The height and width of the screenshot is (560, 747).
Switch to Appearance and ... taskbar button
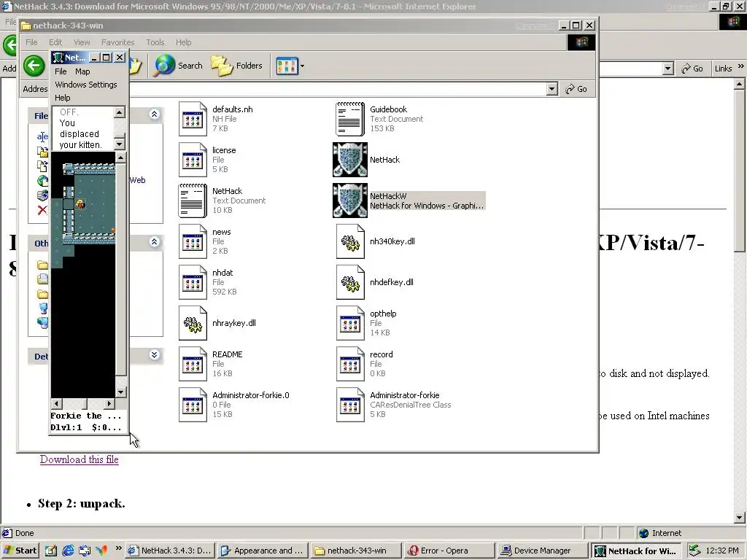pyautogui.click(x=263, y=551)
